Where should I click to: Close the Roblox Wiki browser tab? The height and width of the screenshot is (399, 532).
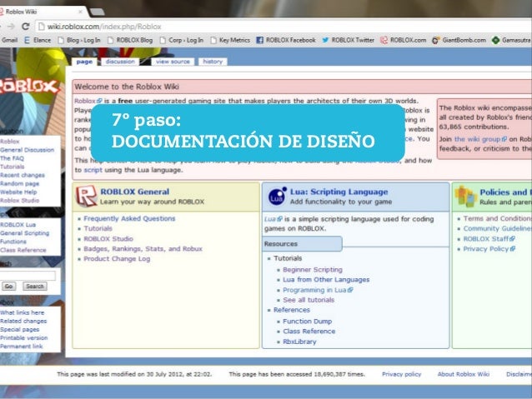pos(80,12)
